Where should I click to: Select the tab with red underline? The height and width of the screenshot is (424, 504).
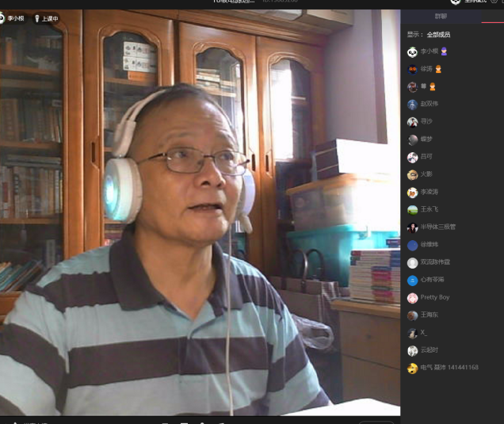click(492, 16)
